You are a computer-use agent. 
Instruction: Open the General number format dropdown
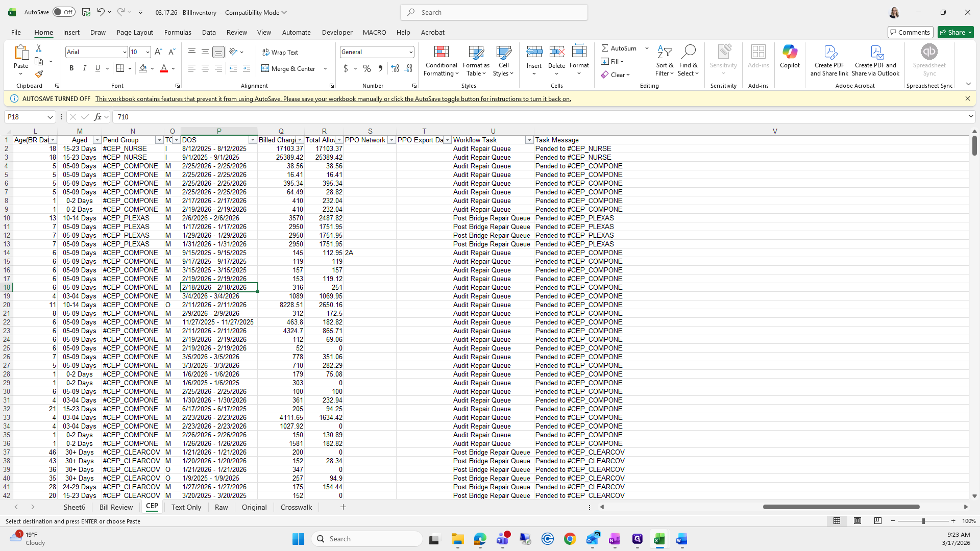click(410, 52)
